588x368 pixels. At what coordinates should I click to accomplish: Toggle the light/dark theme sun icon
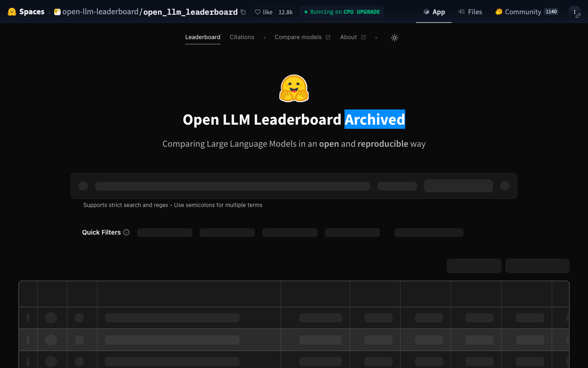click(394, 38)
